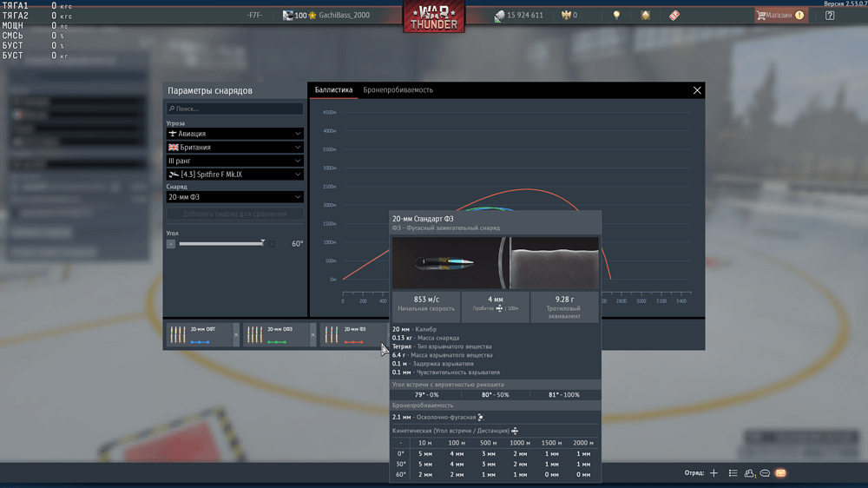
Task: Click the Поиск search field
Action: [234, 109]
